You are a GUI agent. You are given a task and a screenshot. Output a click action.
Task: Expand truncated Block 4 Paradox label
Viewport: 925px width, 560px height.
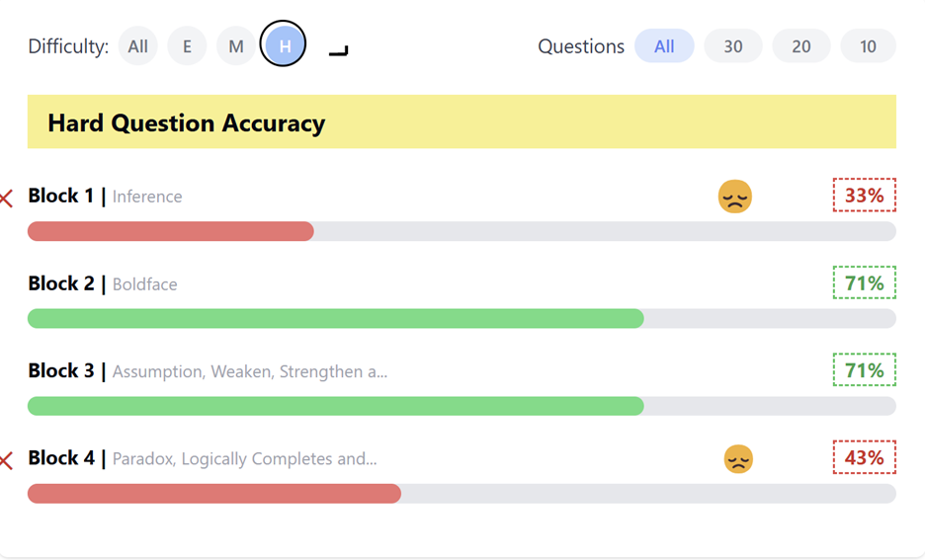click(244, 459)
